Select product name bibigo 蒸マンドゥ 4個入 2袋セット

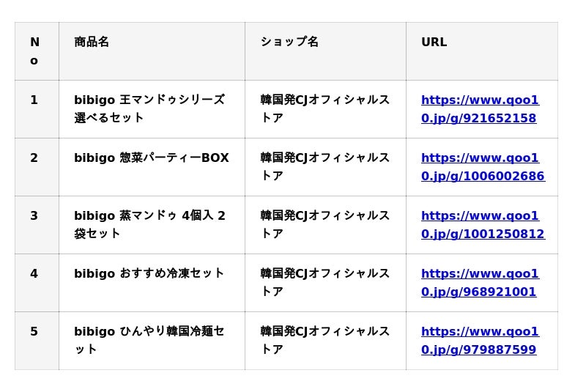pyautogui.click(x=149, y=224)
